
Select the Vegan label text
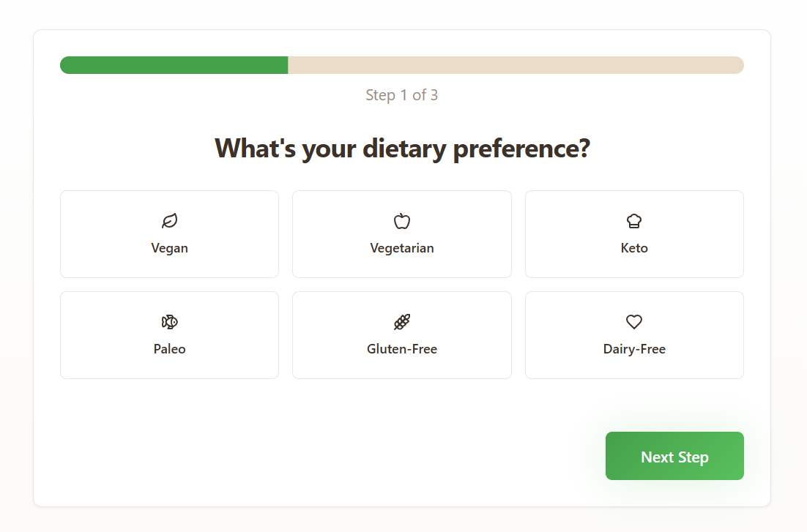169,248
